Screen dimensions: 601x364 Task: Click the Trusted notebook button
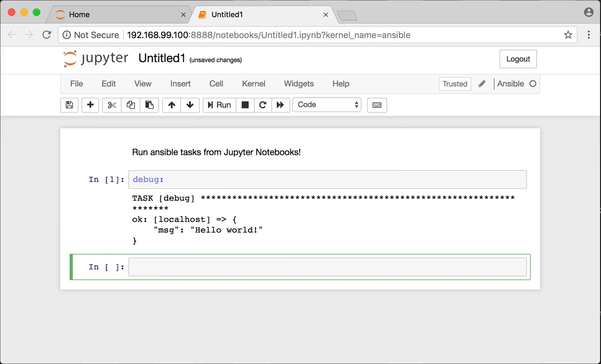455,84
